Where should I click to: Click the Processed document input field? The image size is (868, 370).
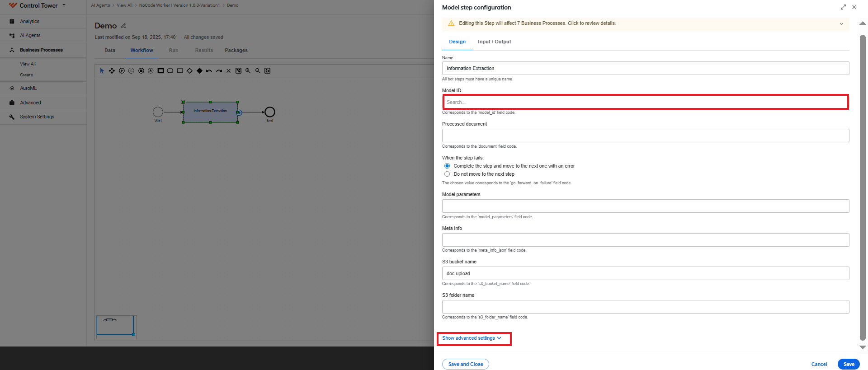point(646,136)
